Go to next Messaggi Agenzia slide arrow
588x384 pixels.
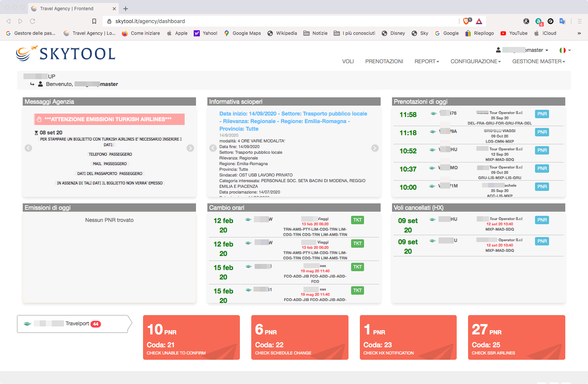pos(190,148)
